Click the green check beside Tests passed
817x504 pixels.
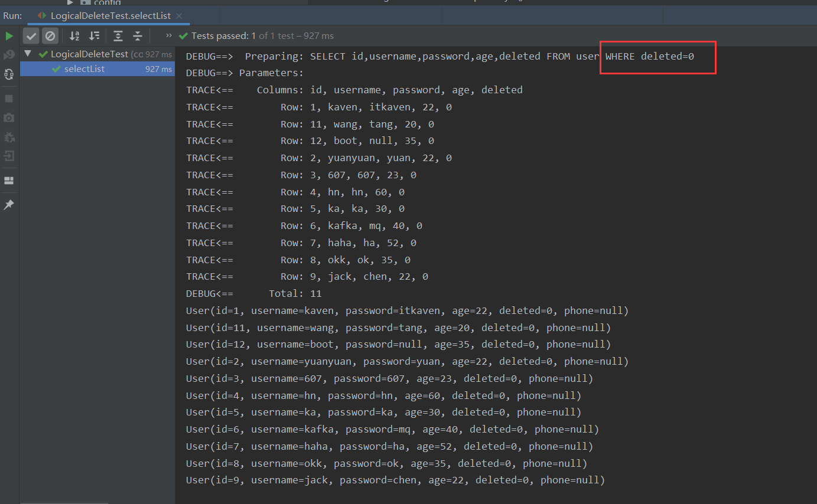click(x=184, y=36)
